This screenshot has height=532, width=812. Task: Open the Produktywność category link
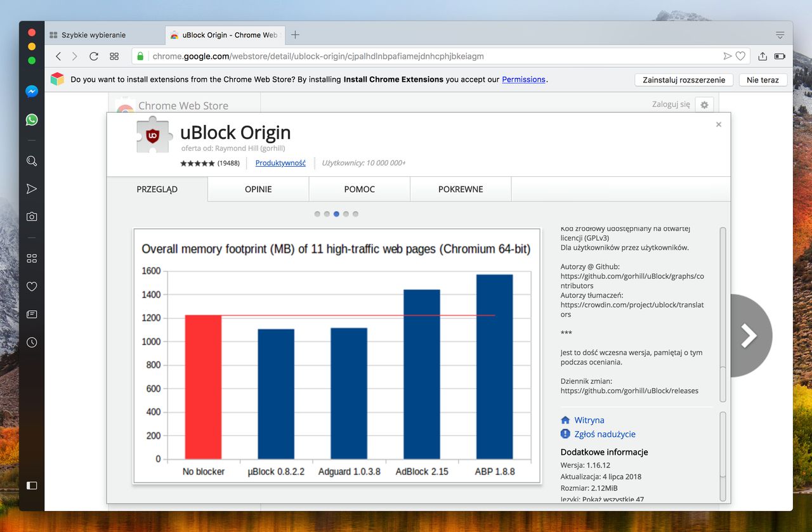pos(280,163)
